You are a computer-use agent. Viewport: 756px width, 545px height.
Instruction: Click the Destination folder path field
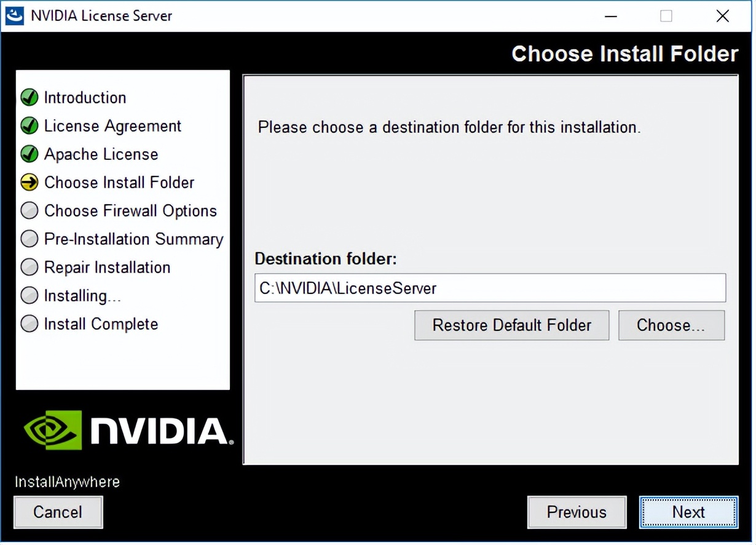(490, 288)
